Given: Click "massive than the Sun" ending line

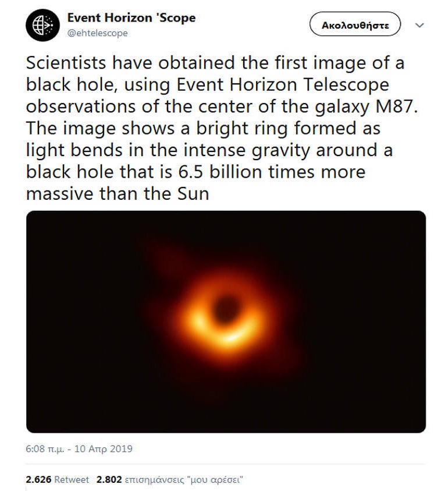Looking at the screenshot, I should point(118,194).
